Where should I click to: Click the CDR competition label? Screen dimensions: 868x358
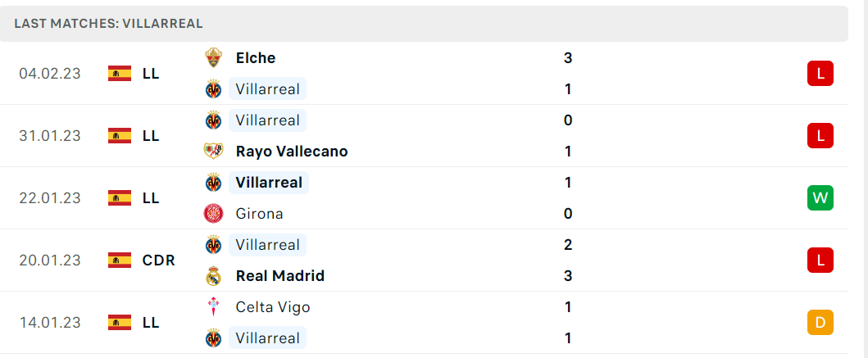[x=158, y=261]
